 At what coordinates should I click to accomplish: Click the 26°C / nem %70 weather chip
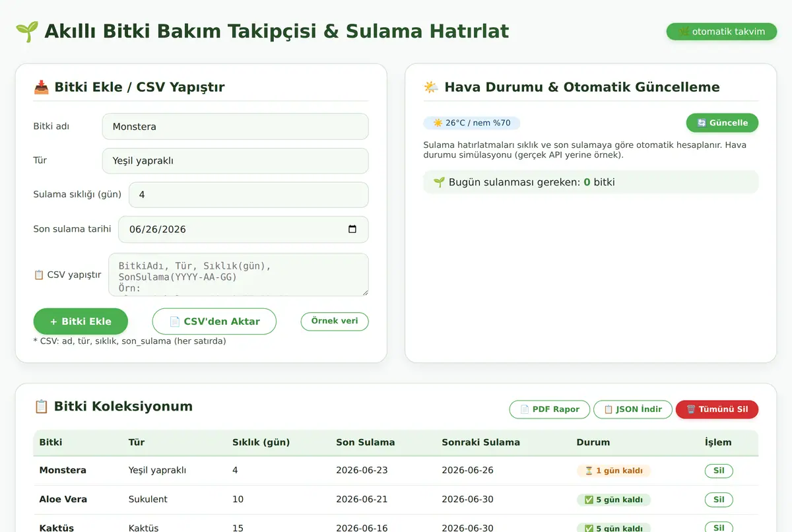472,123
